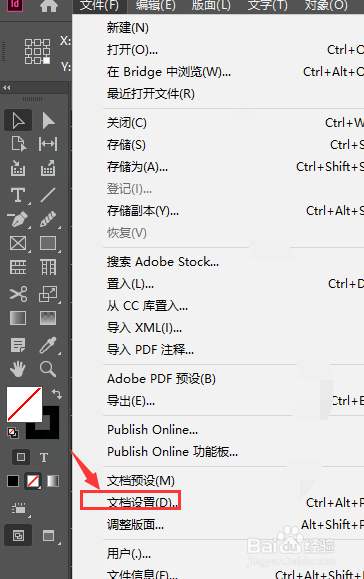Select the Selection tool arrow
This screenshot has width=364, height=579.
pos(18,120)
